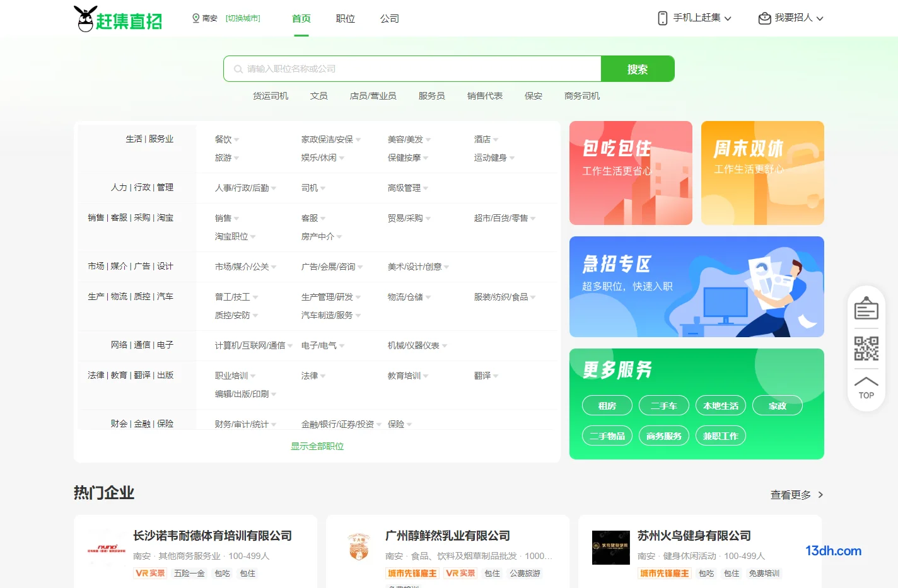Open 长沙诺韦耐德体育培训有限公司 company page

(x=213, y=536)
